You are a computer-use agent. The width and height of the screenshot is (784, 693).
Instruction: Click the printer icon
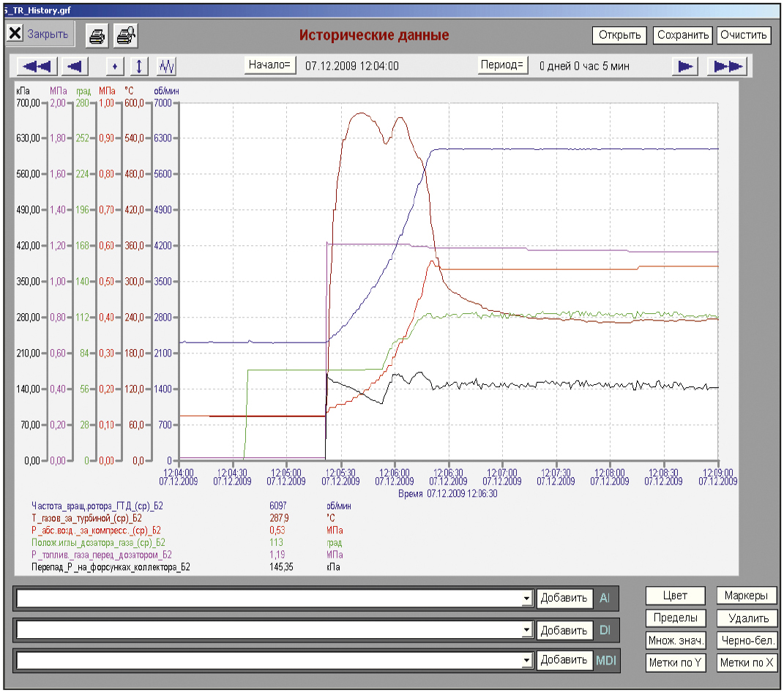(97, 36)
